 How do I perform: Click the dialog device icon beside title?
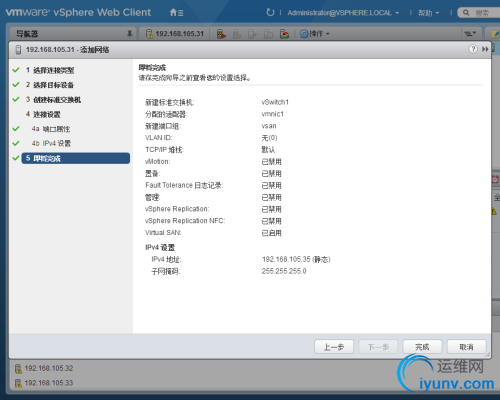coord(18,50)
